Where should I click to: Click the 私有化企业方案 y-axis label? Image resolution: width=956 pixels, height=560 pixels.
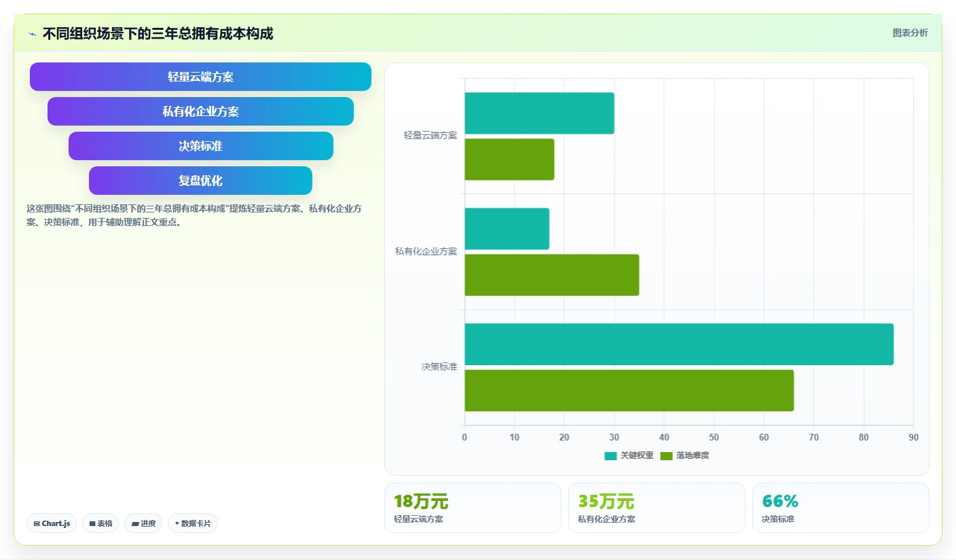[426, 251]
